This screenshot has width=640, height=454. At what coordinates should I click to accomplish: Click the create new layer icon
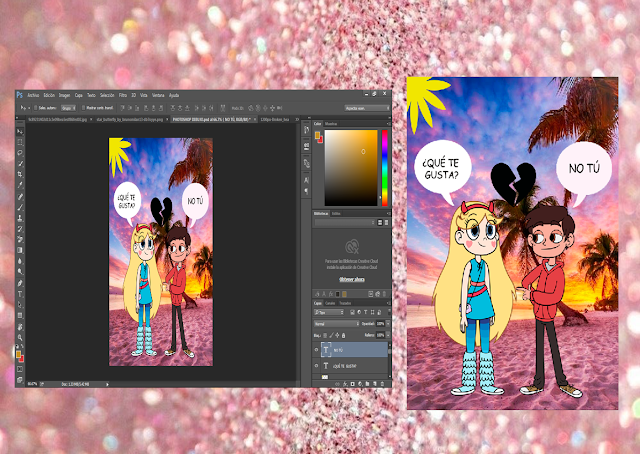(x=375, y=384)
